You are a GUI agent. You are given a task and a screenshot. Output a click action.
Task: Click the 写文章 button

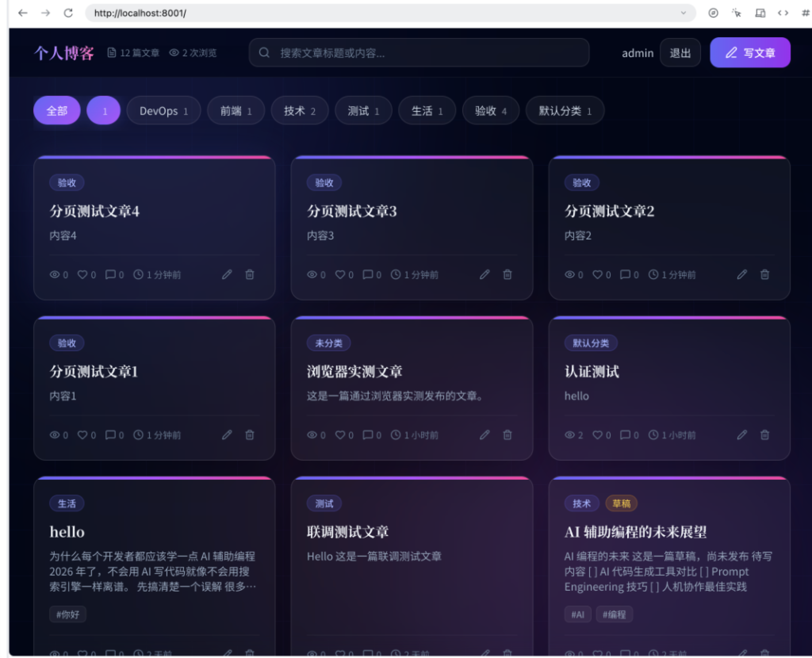(x=750, y=53)
